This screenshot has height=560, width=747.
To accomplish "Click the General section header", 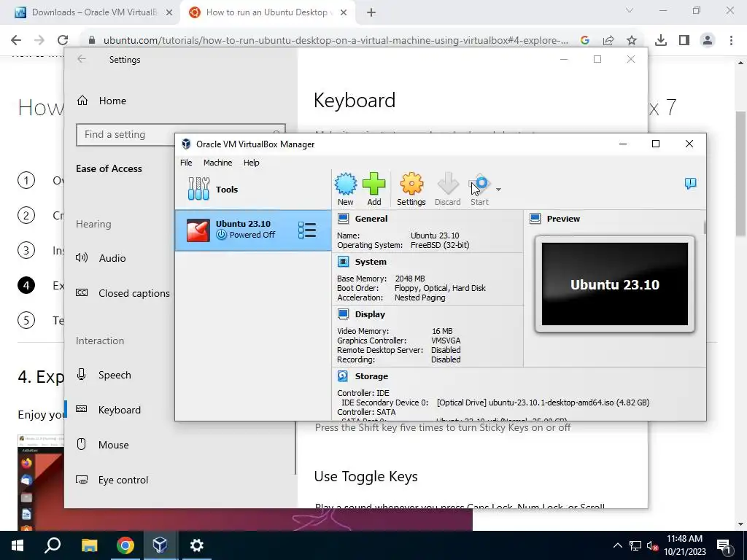I will click(x=371, y=219).
